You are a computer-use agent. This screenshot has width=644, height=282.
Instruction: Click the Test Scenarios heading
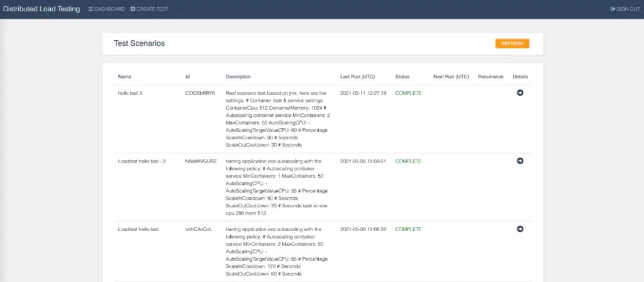coord(139,43)
